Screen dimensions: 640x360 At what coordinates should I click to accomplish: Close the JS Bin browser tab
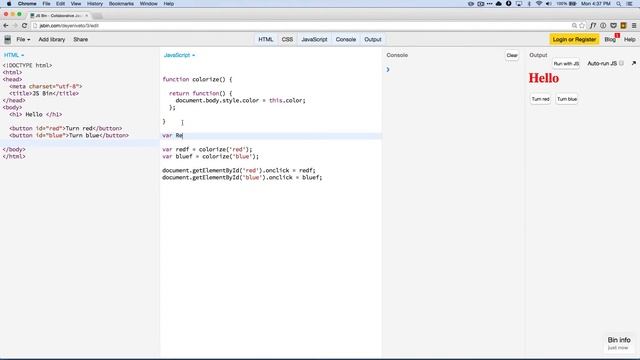coord(87,16)
